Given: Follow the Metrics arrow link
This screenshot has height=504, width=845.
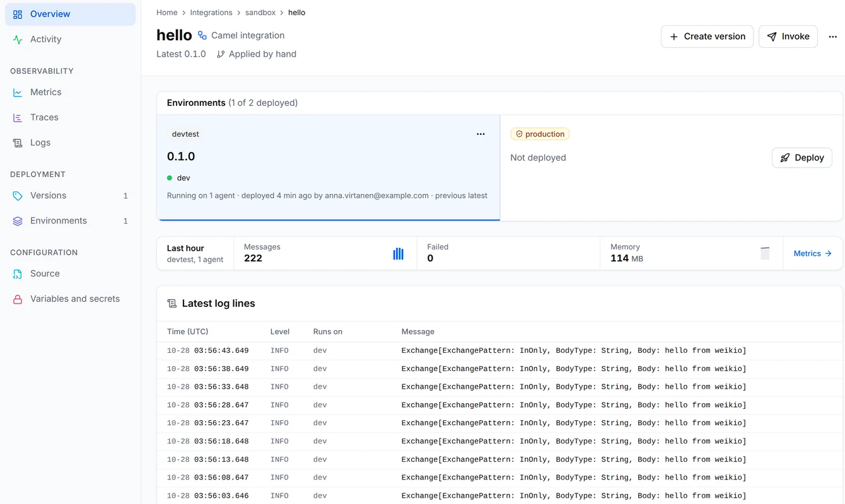Looking at the screenshot, I should pos(812,253).
